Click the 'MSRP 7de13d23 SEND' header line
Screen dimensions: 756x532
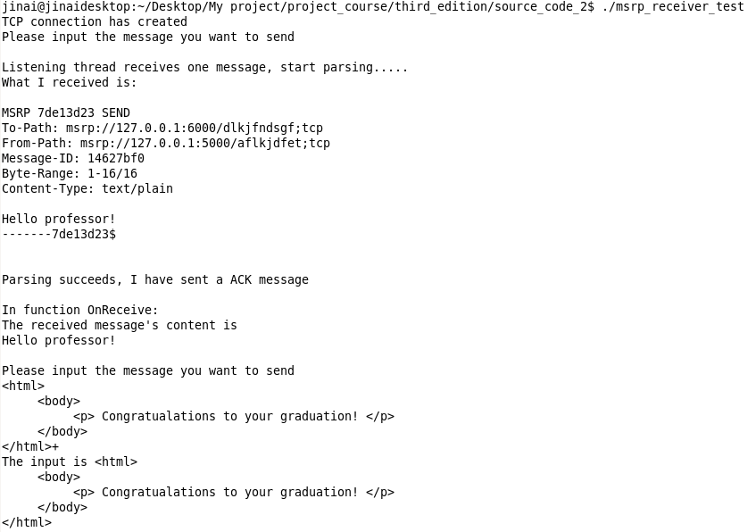pyautogui.click(x=66, y=112)
